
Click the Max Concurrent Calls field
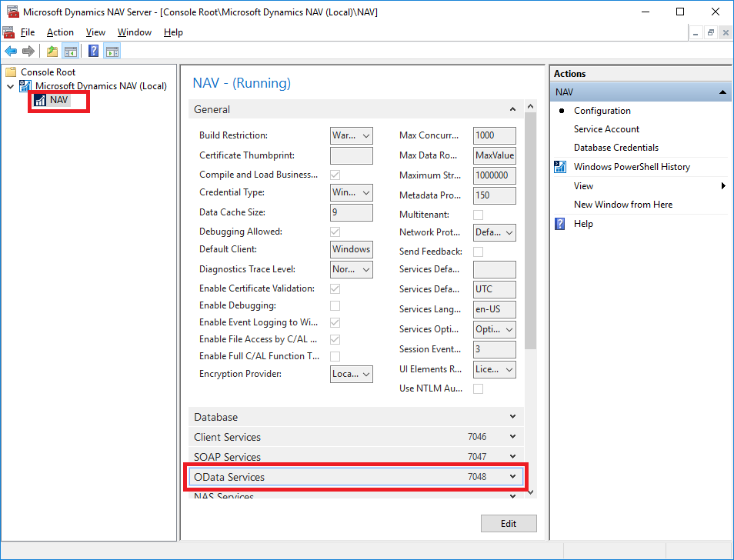495,135
